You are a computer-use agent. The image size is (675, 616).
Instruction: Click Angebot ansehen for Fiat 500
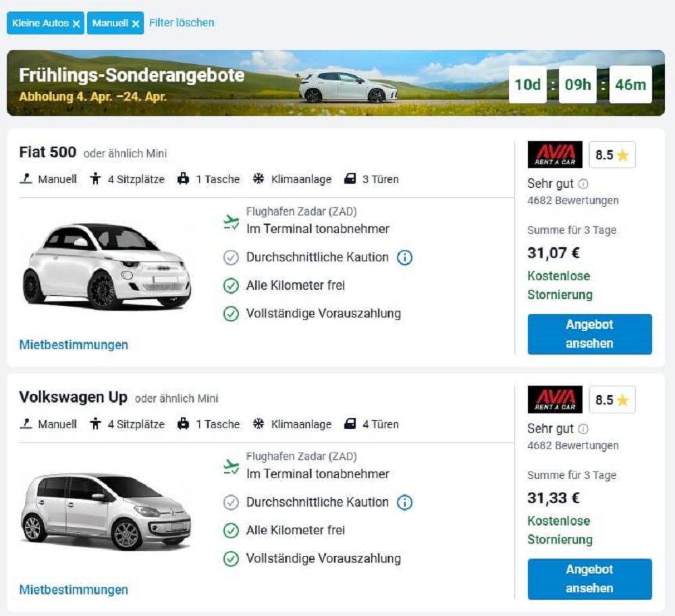click(590, 334)
